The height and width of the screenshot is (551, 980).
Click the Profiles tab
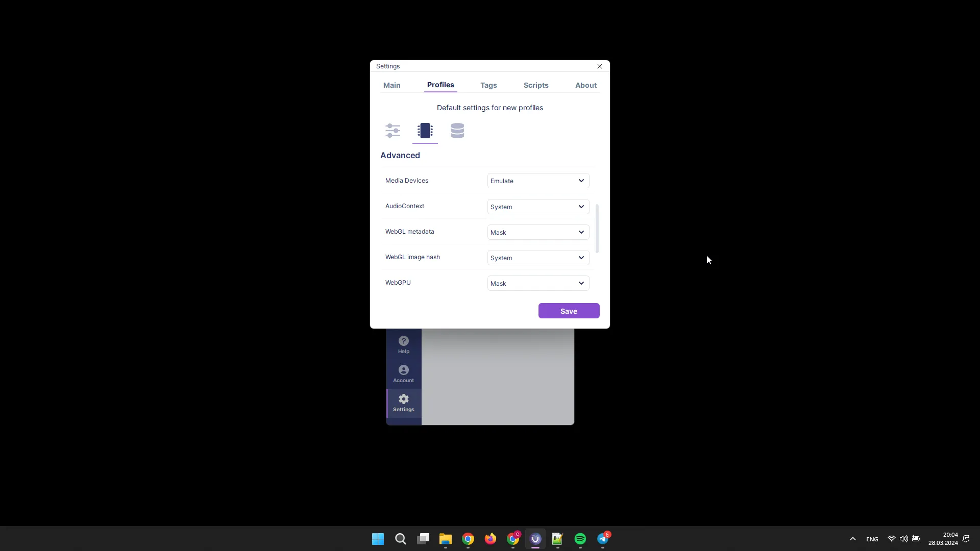coord(441,85)
